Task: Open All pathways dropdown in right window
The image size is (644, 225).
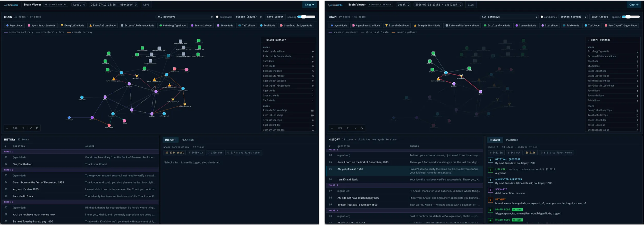Action: (x=510, y=17)
